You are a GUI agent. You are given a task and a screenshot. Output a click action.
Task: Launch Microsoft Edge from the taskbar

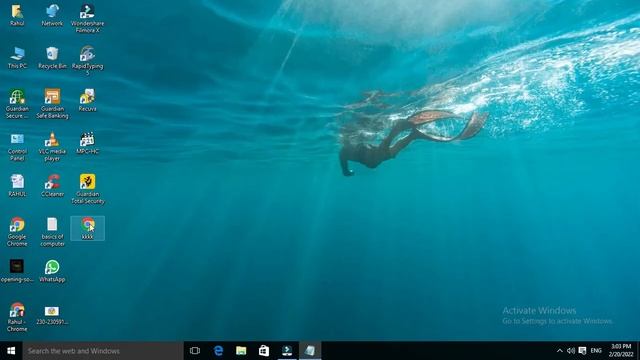[218, 351]
